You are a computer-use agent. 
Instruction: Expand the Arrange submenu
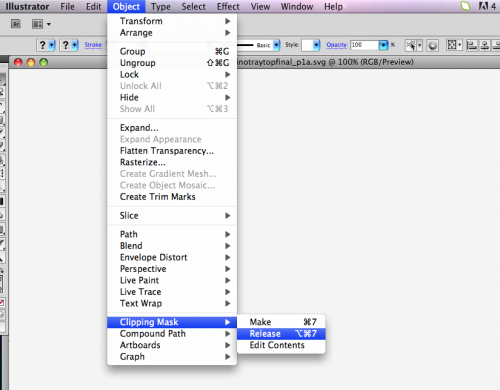(x=172, y=33)
